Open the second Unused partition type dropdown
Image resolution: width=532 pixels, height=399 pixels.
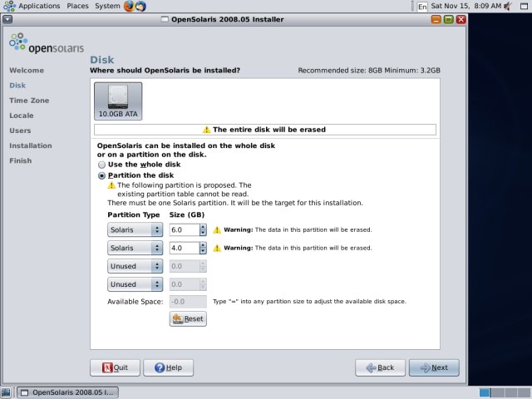[135, 284]
